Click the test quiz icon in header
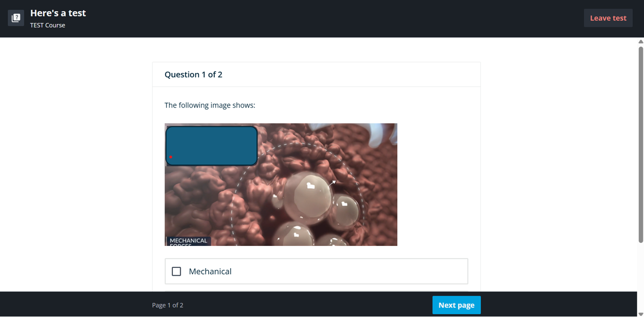The width and height of the screenshot is (644, 317). [x=16, y=18]
